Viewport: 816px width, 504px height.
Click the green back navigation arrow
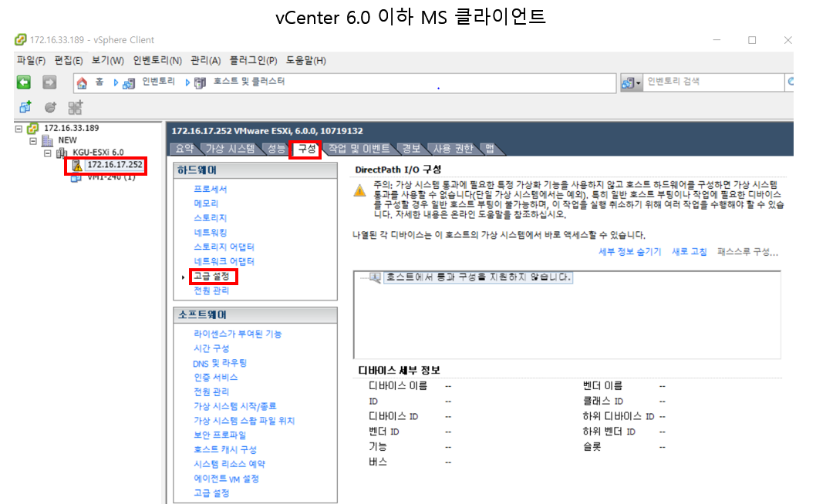point(23,82)
